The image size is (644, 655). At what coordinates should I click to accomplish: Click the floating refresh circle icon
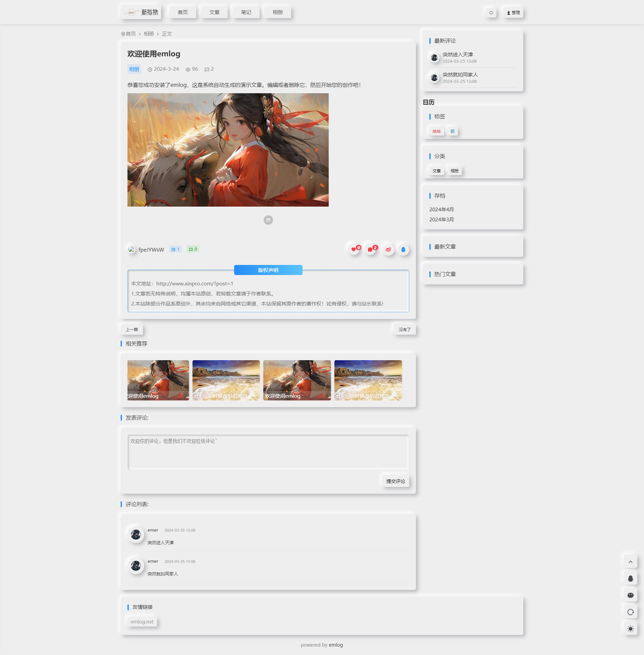630,612
